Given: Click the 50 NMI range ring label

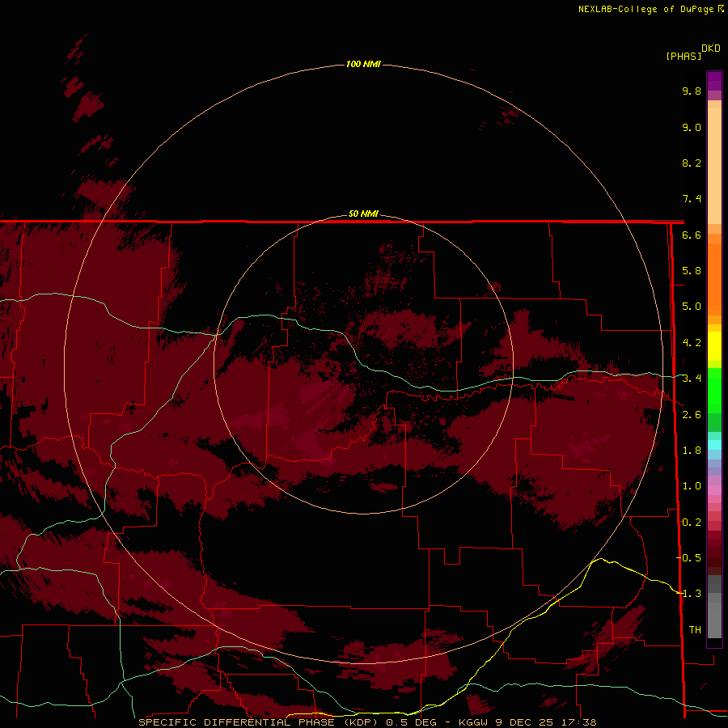Looking at the screenshot, I should [x=363, y=214].
